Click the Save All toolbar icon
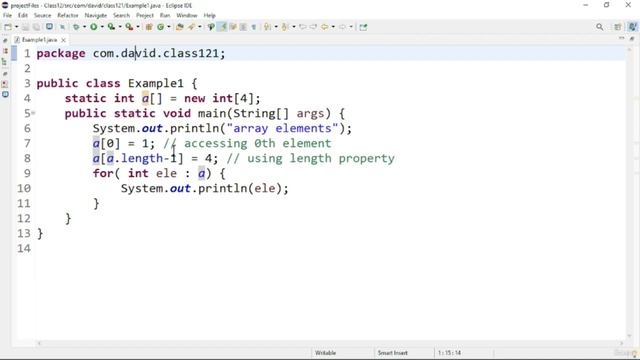The image size is (640, 360). (x=36, y=27)
